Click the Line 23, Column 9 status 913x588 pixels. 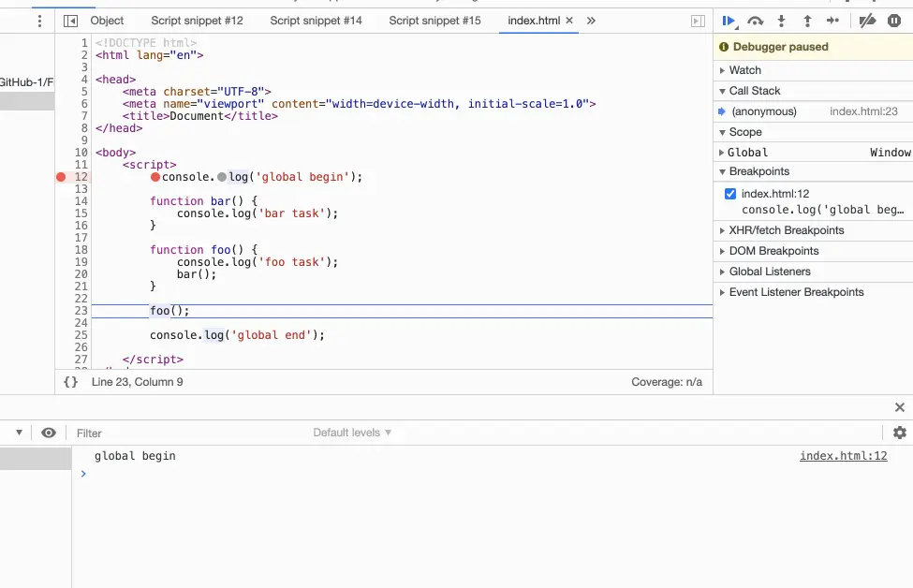pos(137,382)
